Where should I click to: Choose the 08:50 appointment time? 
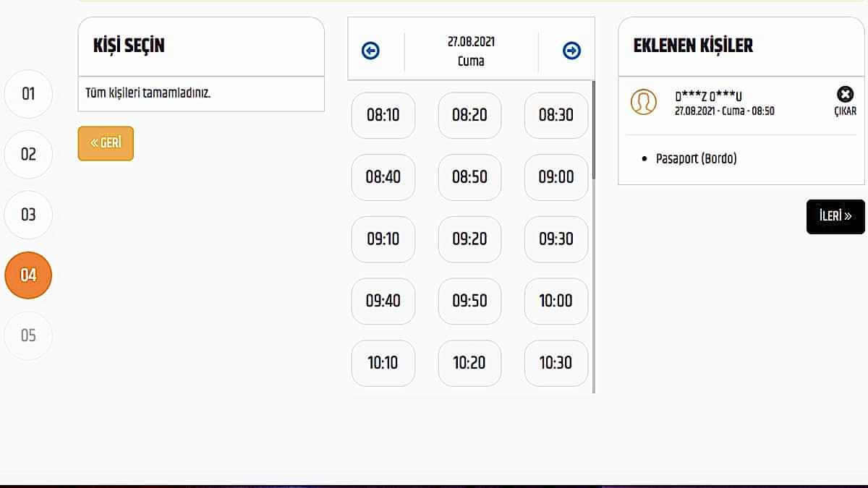click(x=469, y=177)
